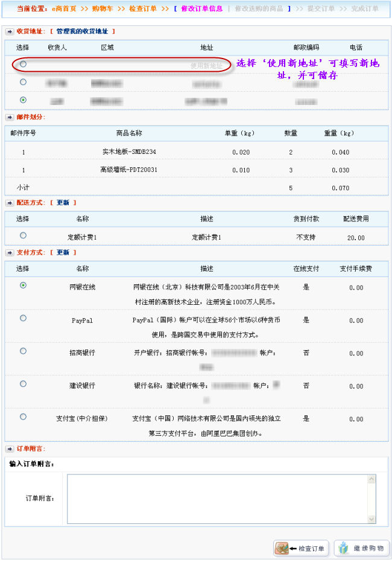Click the icon on the 检查订单 button
This screenshot has height=568, width=392.
[282, 548]
